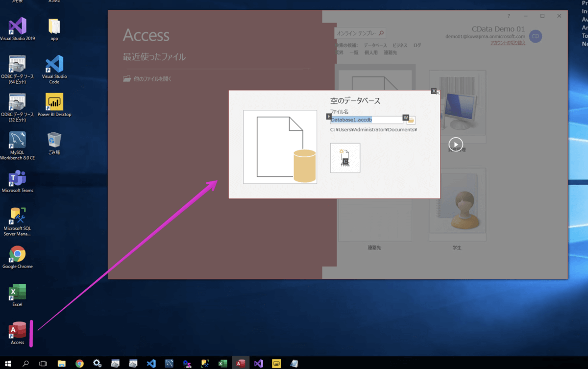Viewport: 588px width, 369px height.
Task: Open MySQL Workbench from the taskbar
Action: click(x=169, y=364)
